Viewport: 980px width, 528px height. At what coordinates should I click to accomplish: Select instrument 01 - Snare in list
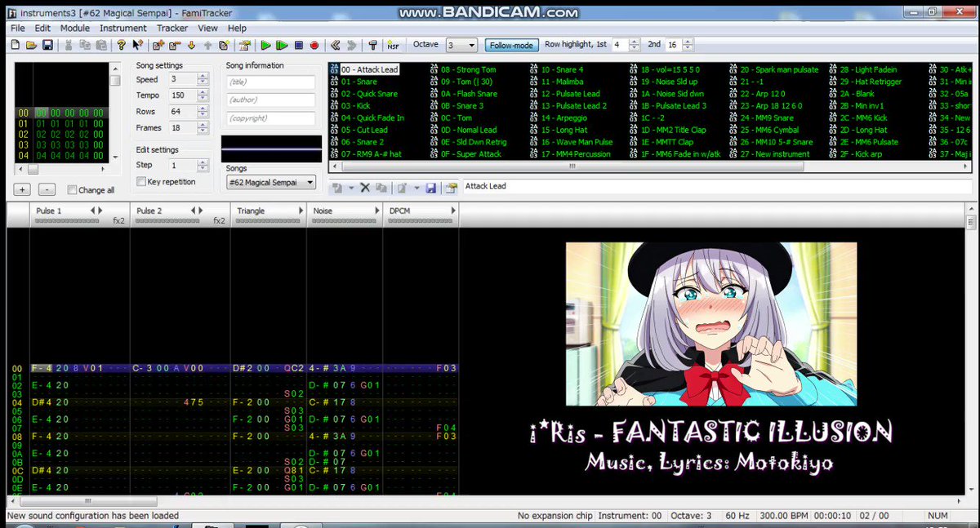point(359,82)
